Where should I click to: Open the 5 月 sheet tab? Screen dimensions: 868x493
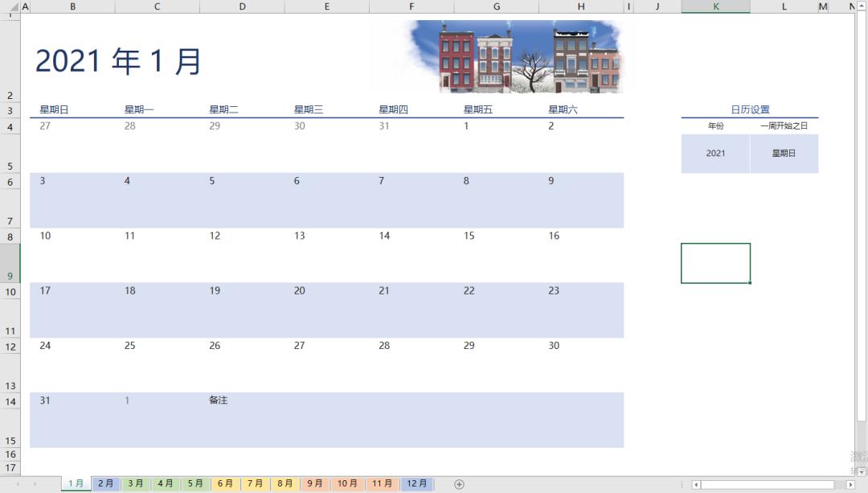point(194,483)
